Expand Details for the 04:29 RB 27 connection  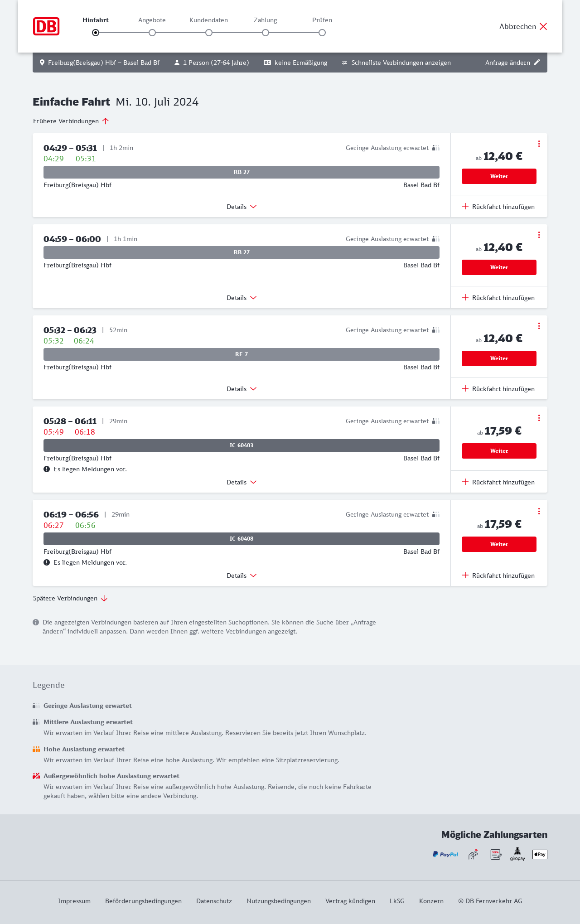(242, 207)
